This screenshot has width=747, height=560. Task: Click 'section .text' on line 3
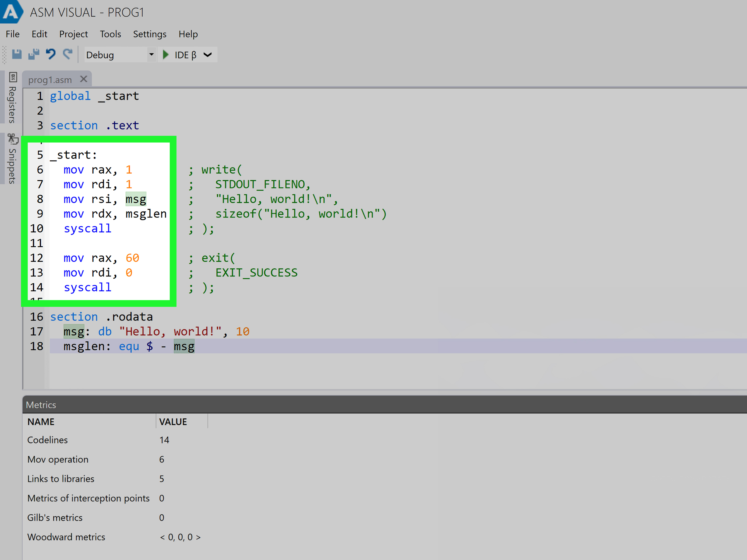(95, 126)
